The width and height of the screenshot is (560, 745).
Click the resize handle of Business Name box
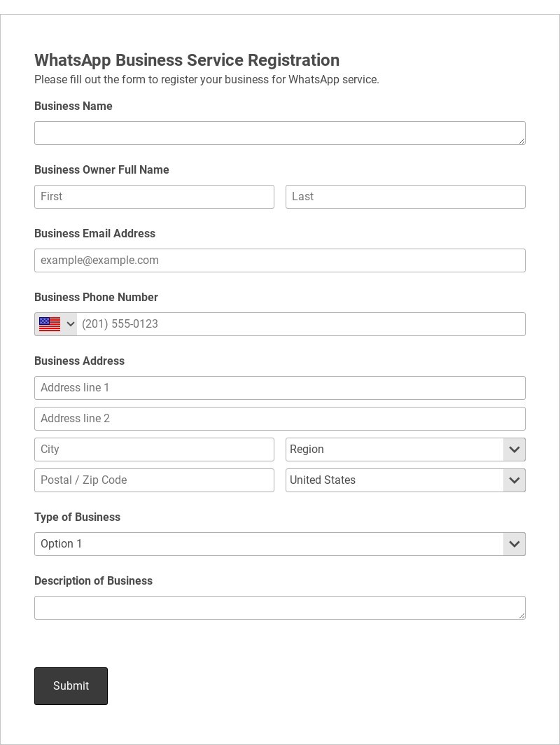(x=522, y=141)
